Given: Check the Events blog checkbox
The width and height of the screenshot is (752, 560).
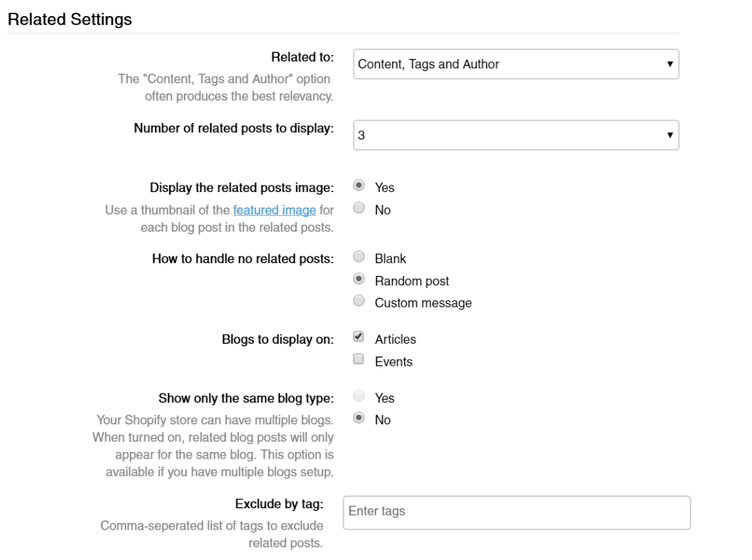Looking at the screenshot, I should 359,360.
